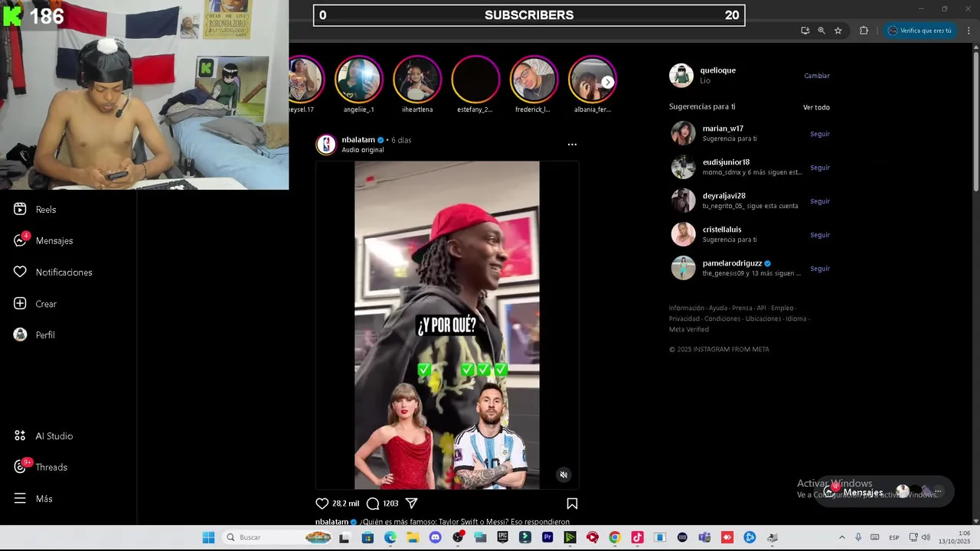The image size is (980, 551).
Task: Follow pamelarodriguzz with Seguir
Action: coord(820,269)
